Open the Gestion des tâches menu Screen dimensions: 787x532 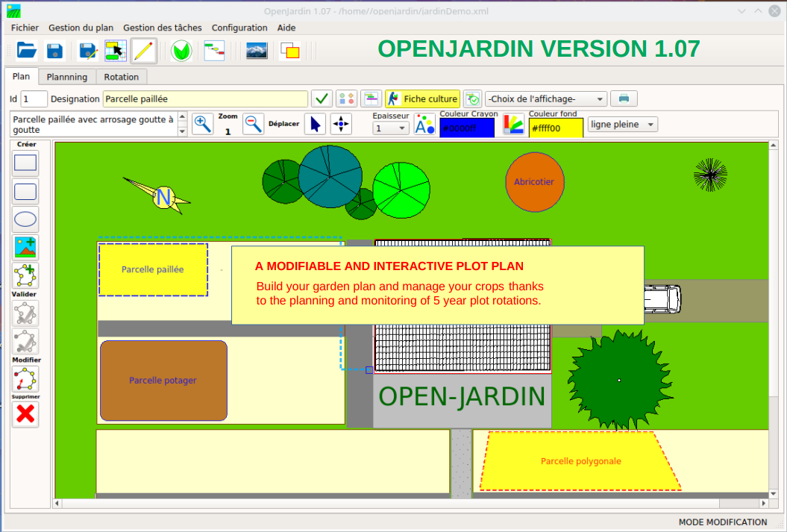coord(162,28)
